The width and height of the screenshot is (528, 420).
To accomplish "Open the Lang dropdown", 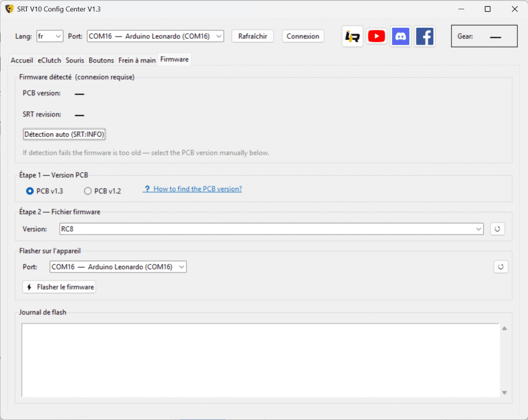I will click(49, 36).
